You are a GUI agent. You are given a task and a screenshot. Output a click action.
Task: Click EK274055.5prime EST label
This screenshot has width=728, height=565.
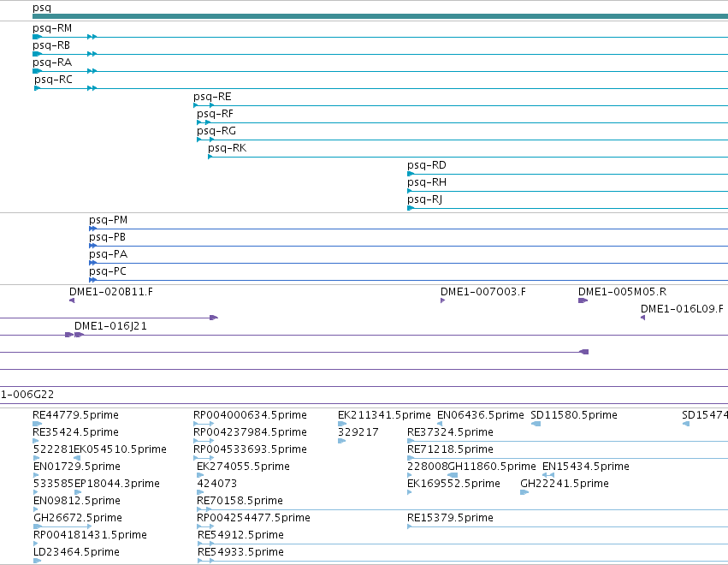[243, 467]
